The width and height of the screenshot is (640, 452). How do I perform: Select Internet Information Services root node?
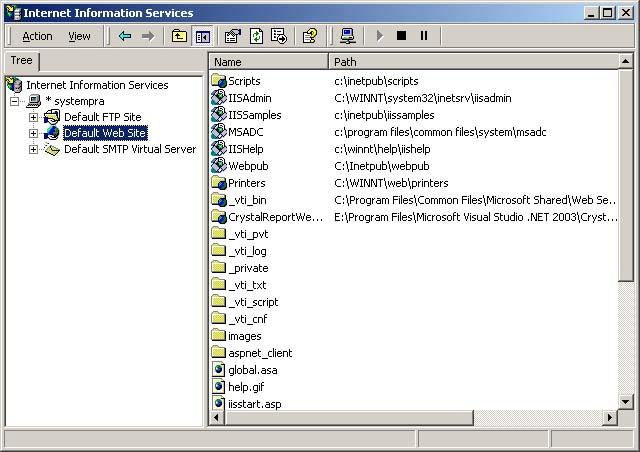(97, 85)
